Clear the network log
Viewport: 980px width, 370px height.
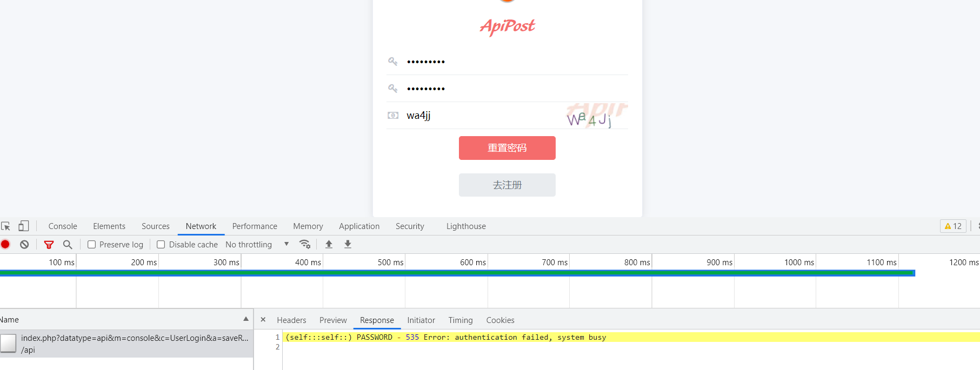[x=24, y=244]
